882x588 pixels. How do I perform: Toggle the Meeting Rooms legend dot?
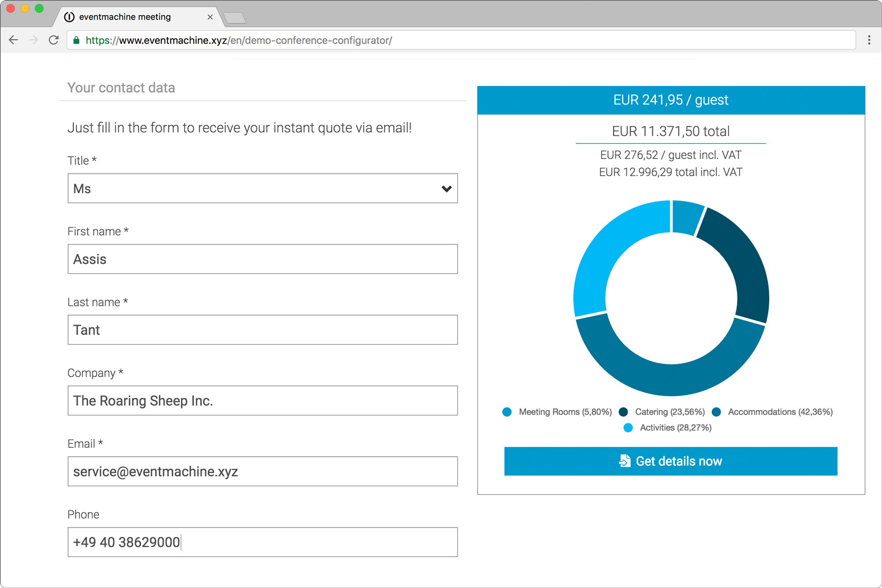(507, 412)
